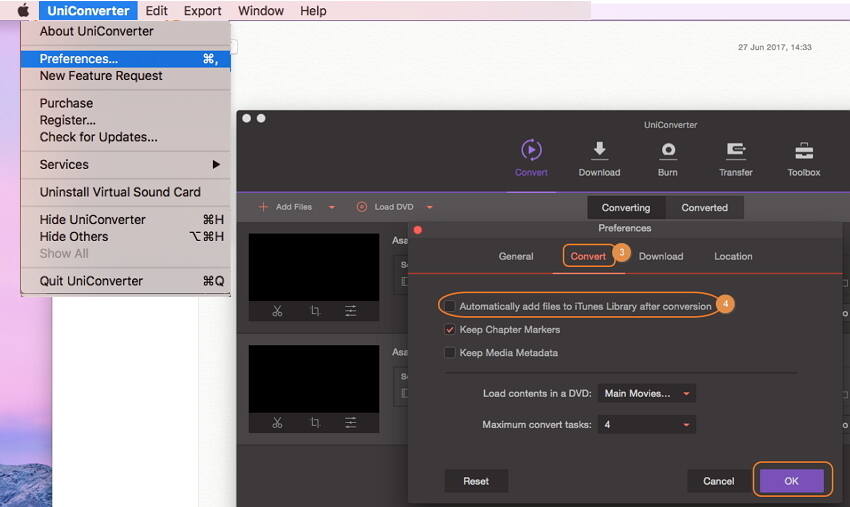850x507 pixels.
Task: Choose Preferences... from the menu
Action: (125, 59)
